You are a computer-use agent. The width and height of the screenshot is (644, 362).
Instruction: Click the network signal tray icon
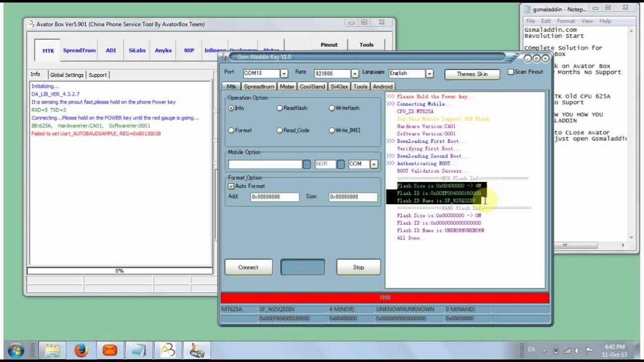point(567,350)
